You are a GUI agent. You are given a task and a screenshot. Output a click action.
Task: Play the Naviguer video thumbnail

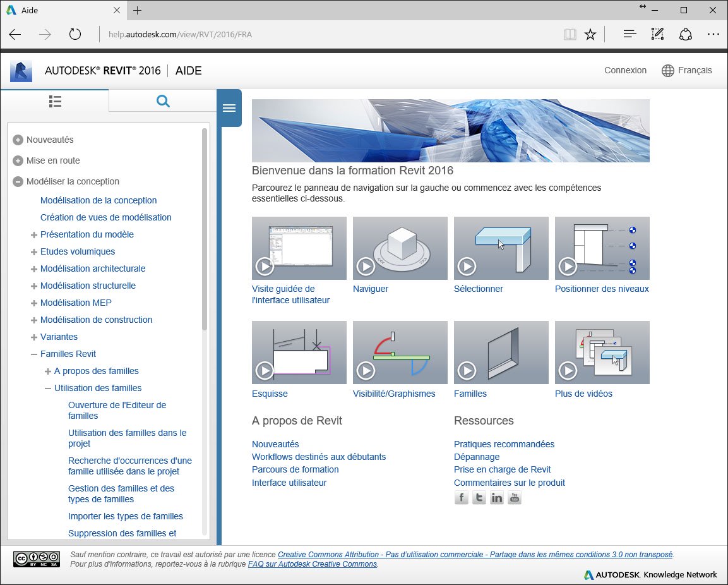pos(400,248)
